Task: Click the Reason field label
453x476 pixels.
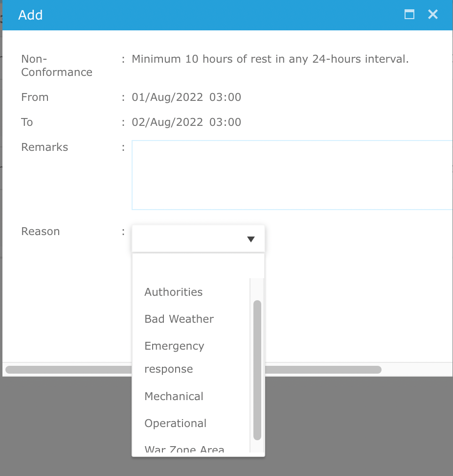Action: pyautogui.click(x=40, y=231)
